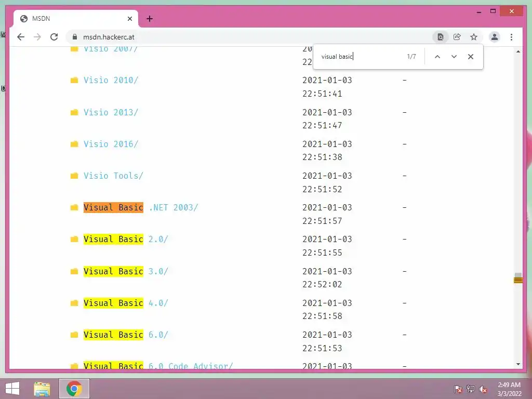This screenshot has height=399, width=532.
Task: Click the forward navigation arrow
Action: [37, 37]
